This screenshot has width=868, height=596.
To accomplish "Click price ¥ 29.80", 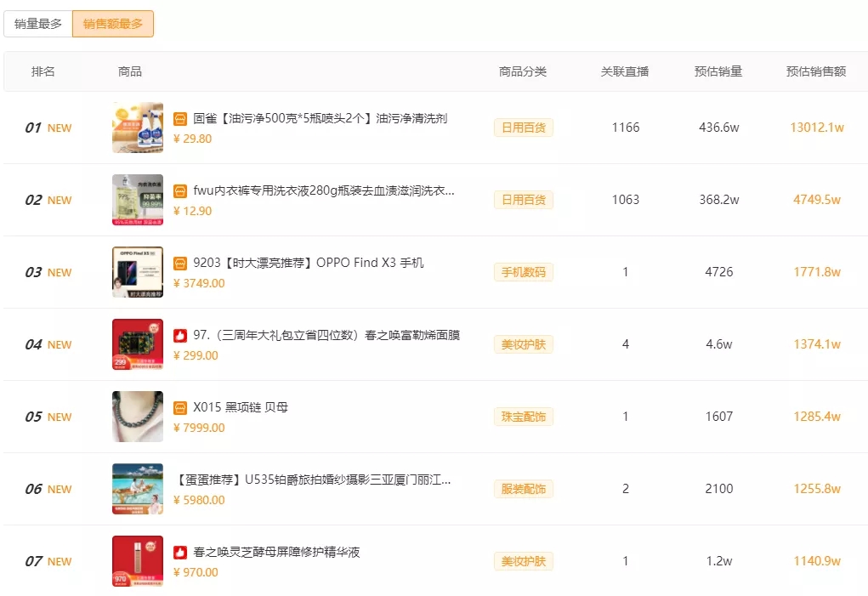I will pos(193,139).
